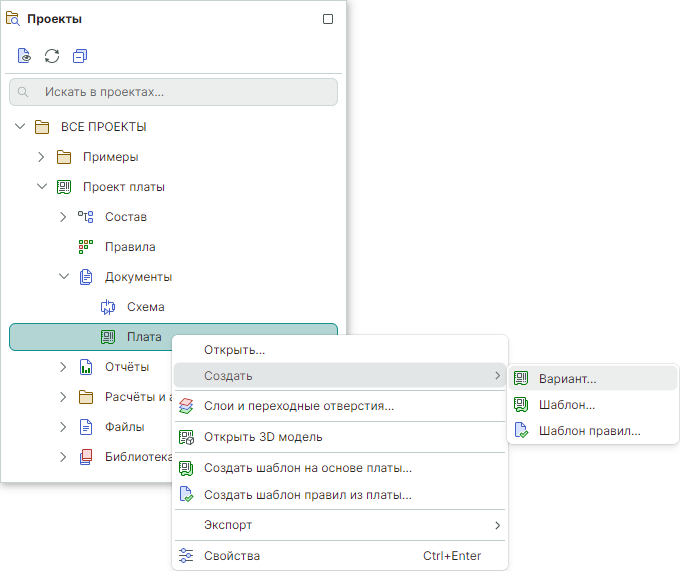The image size is (680, 571).
Task: Collapse the Документы node
Action: point(63,277)
